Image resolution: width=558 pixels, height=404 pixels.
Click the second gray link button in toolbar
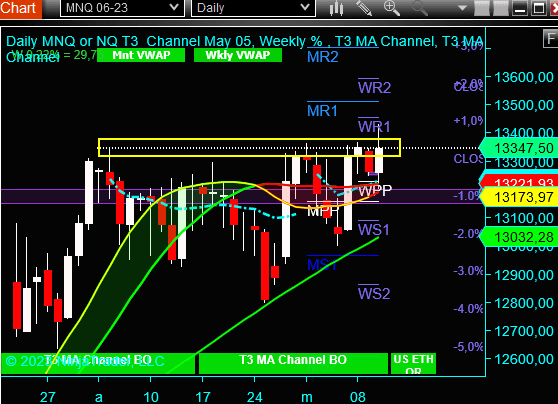tap(501, 8)
